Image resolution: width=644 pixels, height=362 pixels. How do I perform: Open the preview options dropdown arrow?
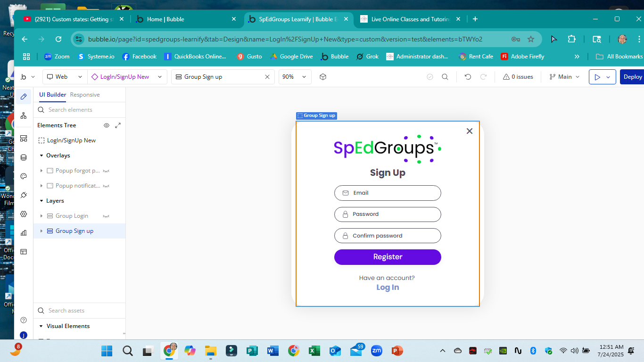click(608, 77)
